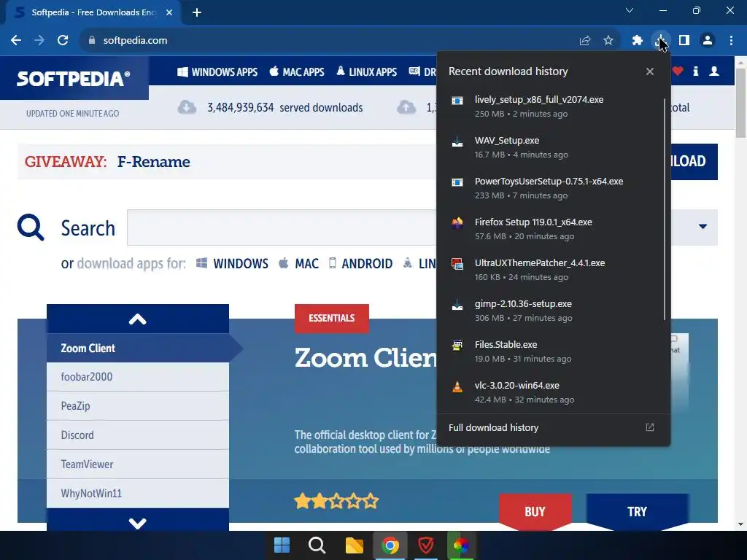Open F-Rename giveaway link
This screenshot has height=560, width=747.
153,162
